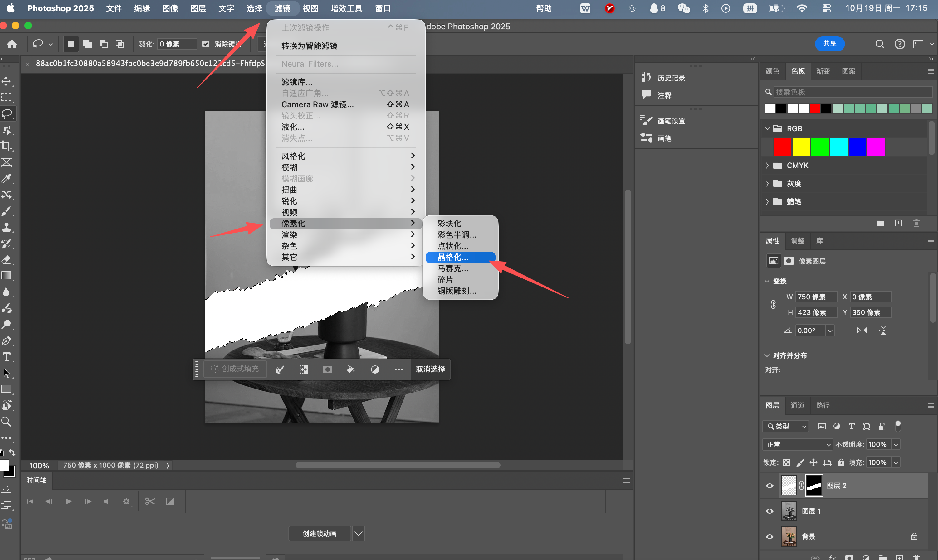Image resolution: width=938 pixels, height=560 pixels.
Task: Select the Rectangular Marquee tool
Action: [x=7, y=97]
